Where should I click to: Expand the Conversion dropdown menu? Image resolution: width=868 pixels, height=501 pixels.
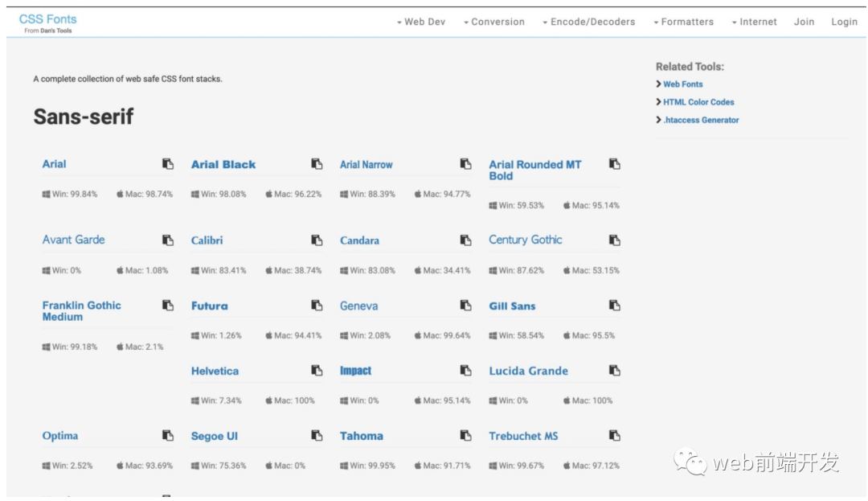tap(493, 22)
